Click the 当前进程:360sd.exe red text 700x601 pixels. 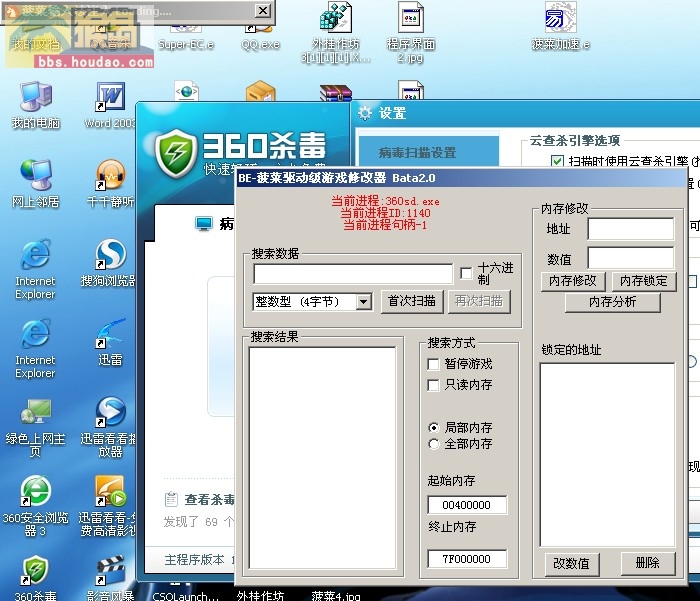point(385,201)
